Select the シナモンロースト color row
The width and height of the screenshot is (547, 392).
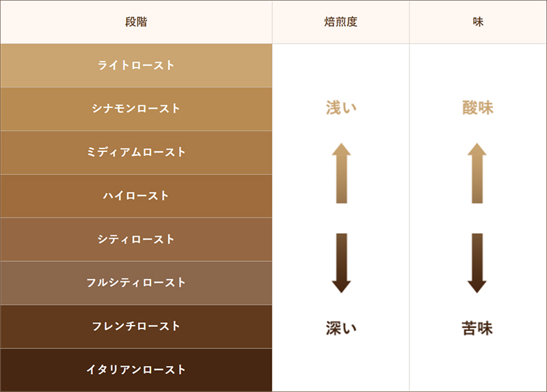(136, 109)
